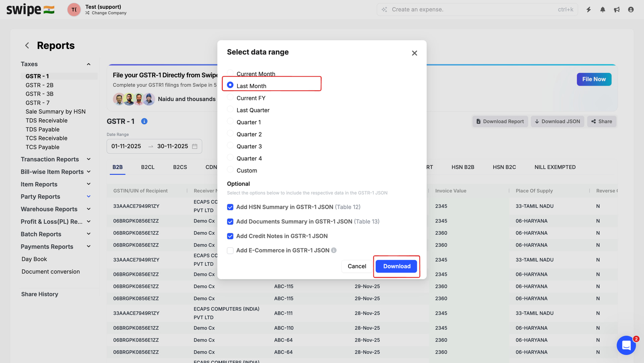Click info icon next to GSTR - 1 heading
The height and width of the screenshot is (363, 644).
[144, 121]
